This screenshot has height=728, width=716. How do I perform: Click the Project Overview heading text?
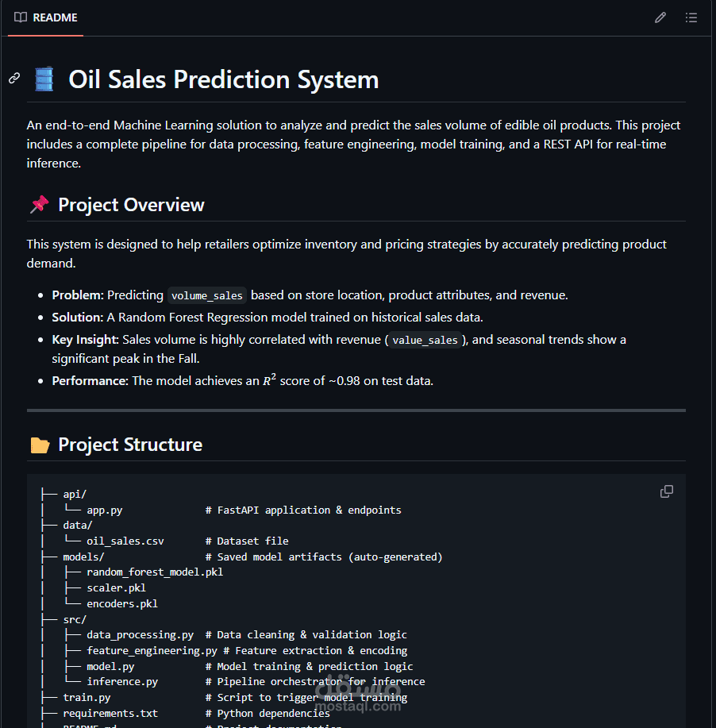131,205
